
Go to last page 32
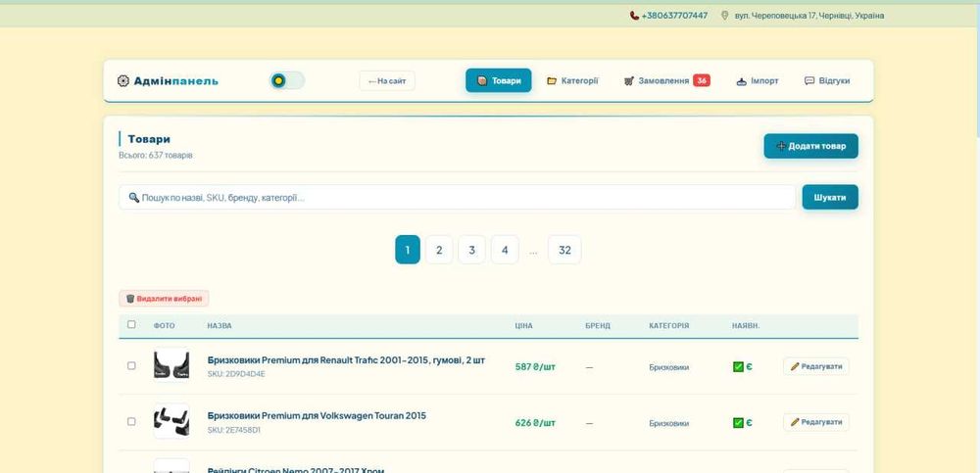(564, 250)
